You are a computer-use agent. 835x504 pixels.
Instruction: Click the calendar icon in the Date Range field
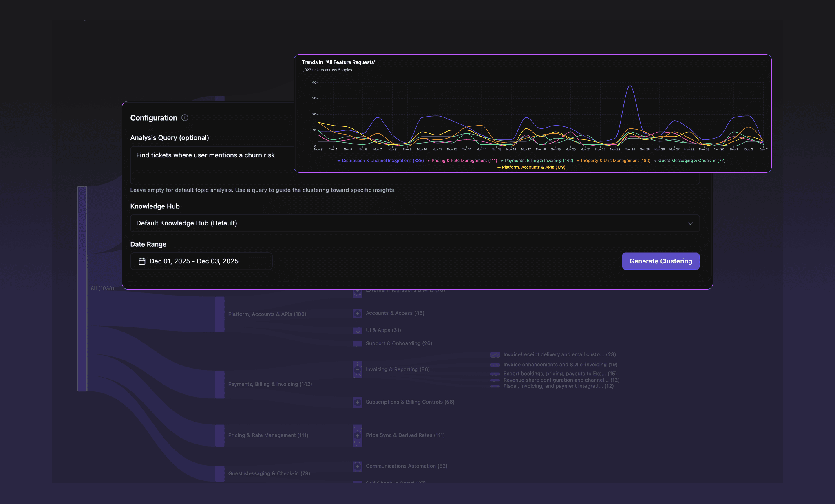click(x=141, y=261)
